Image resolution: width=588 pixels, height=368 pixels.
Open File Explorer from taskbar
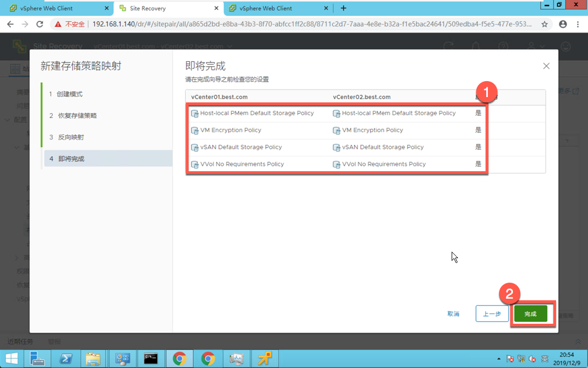pyautogui.click(x=93, y=358)
